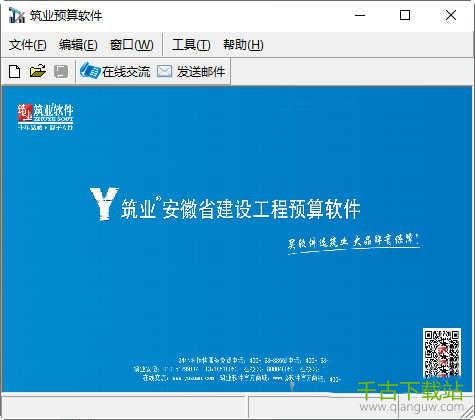Click the 筑业软件 logo on the splash
Screen dimensions: 475x420
(45, 117)
